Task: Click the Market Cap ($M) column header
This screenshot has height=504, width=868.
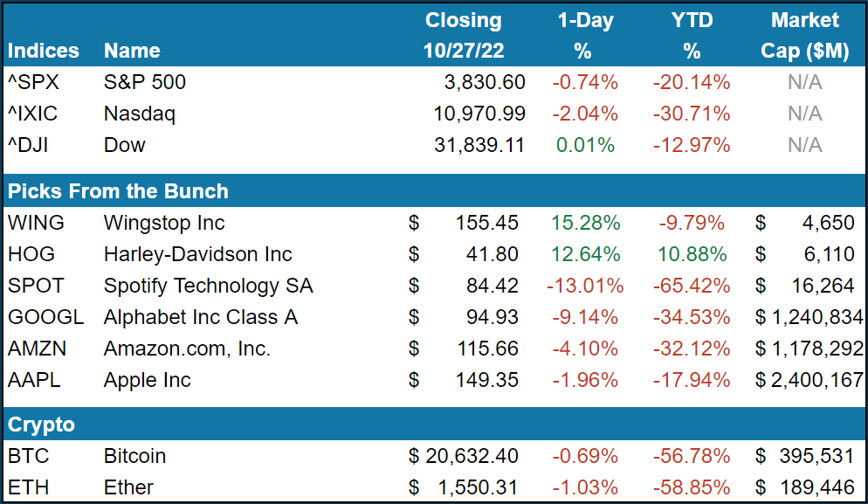Action: tap(804, 36)
